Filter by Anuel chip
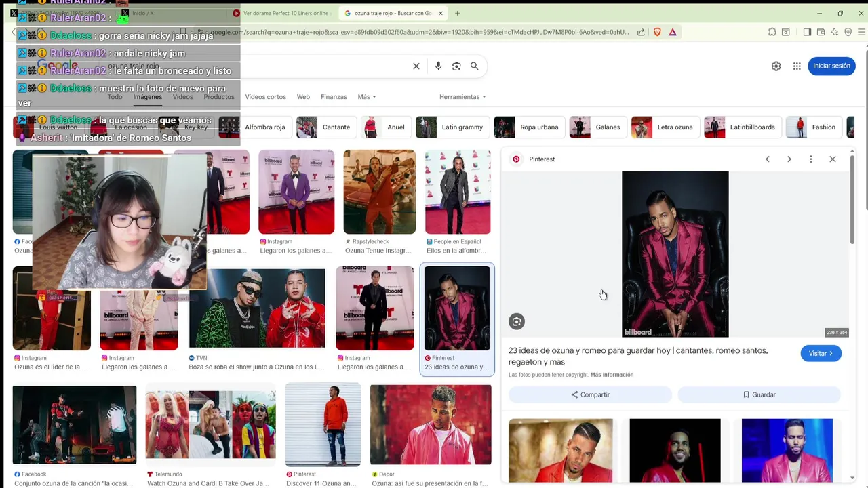Image resolution: width=868 pixels, height=488 pixels. (385, 127)
